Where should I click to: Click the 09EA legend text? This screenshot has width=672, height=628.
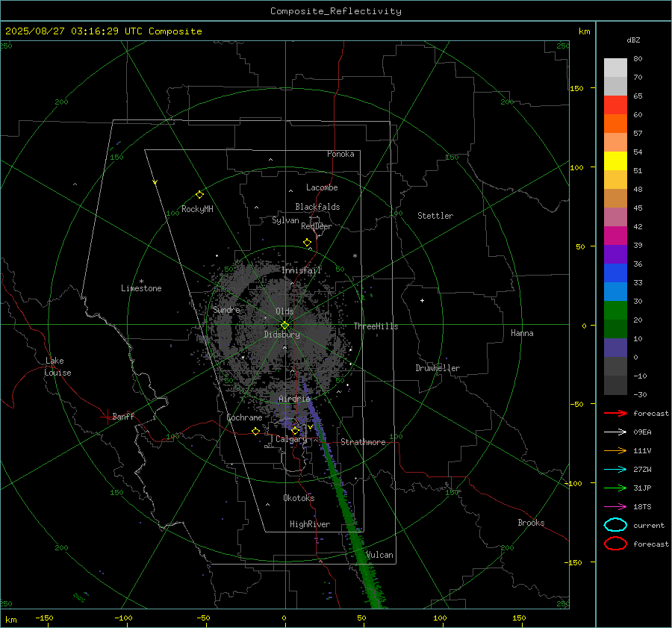point(642,432)
